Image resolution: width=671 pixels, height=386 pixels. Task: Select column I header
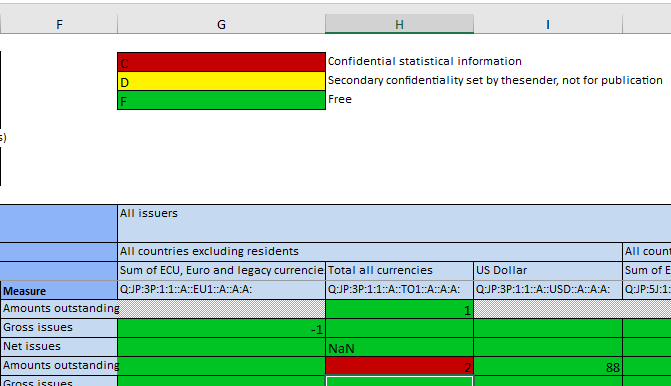548,24
